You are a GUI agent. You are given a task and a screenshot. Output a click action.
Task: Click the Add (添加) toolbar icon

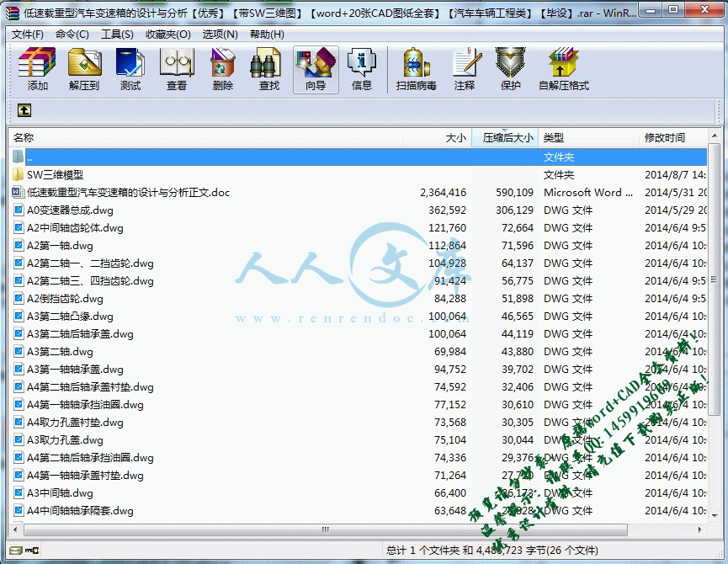[x=37, y=70]
